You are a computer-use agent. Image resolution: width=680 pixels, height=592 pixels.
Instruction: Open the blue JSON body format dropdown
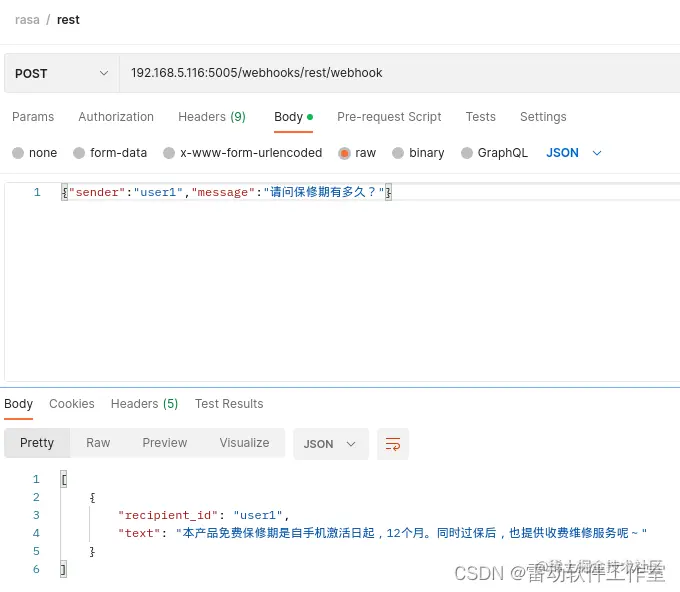574,153
